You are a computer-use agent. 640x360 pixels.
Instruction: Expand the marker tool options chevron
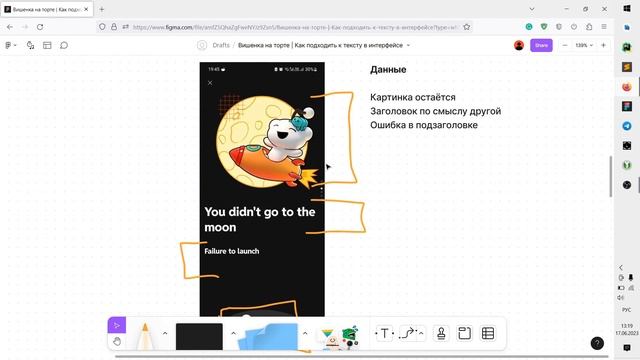tap(165, 333)
